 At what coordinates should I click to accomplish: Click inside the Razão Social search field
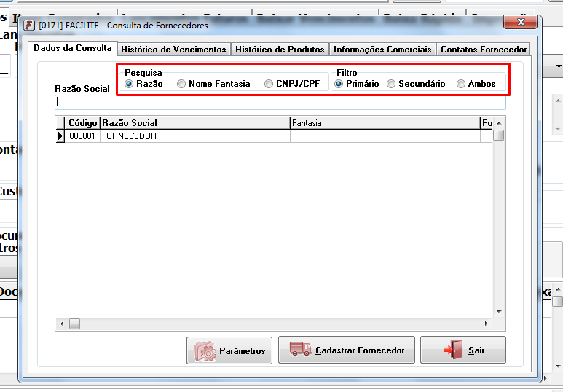[280, 103]
